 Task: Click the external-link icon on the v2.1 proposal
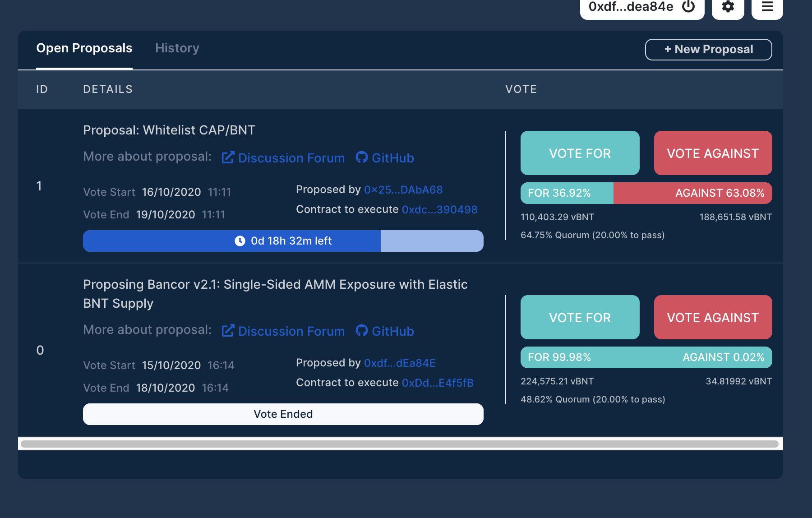pos(228,330)
